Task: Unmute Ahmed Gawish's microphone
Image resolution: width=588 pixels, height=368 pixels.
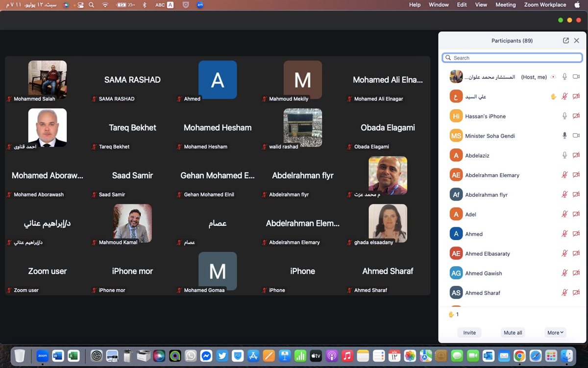Action: (x=564, y=273)
